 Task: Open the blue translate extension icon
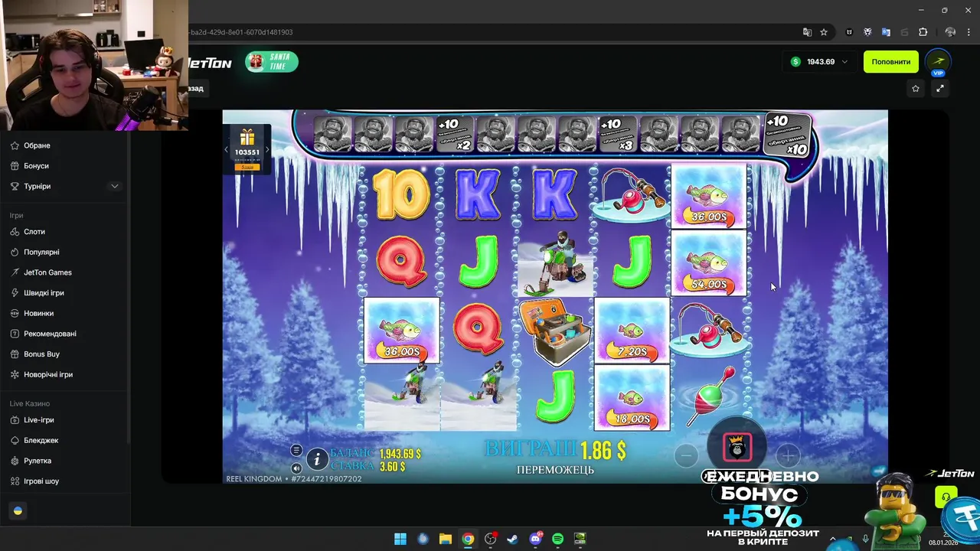click(x=886, y=32)
